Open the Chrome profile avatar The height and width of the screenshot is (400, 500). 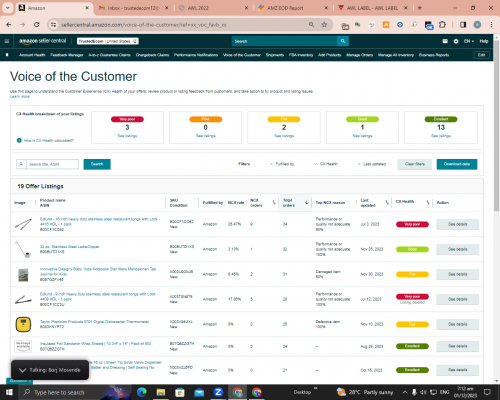[477, 25]
